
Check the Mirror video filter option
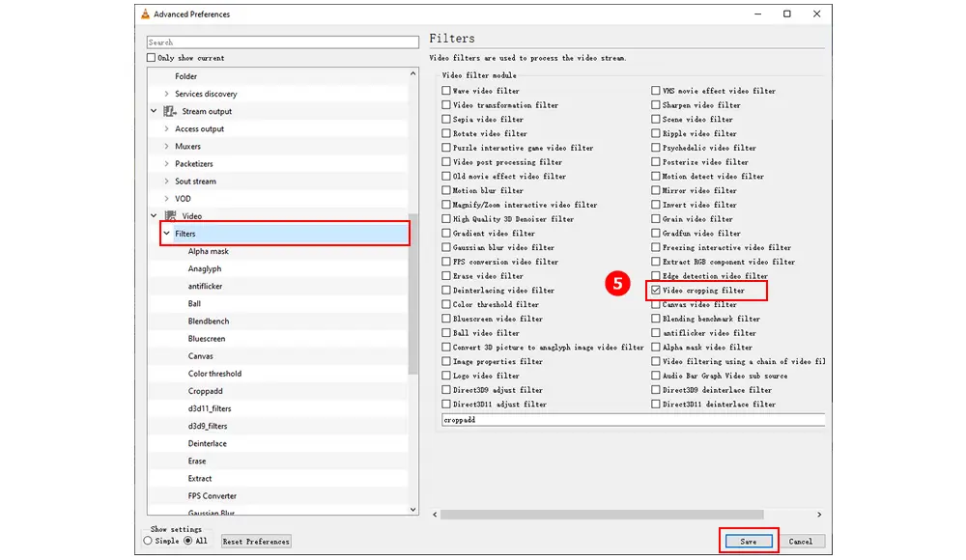(x=656, y=190)
